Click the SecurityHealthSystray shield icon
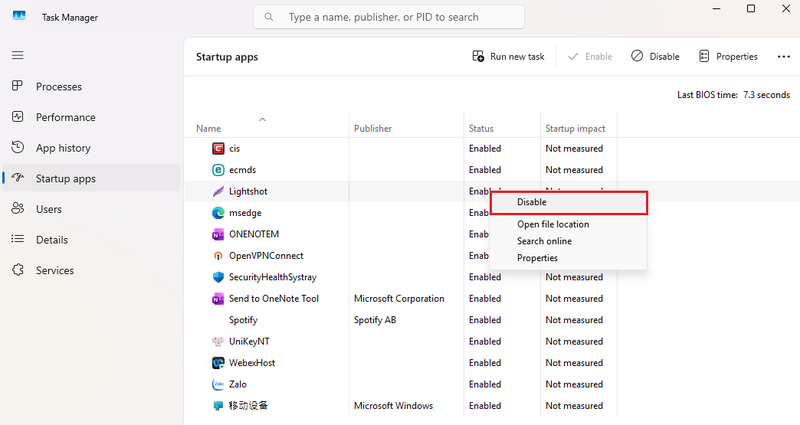 point(218,277)
